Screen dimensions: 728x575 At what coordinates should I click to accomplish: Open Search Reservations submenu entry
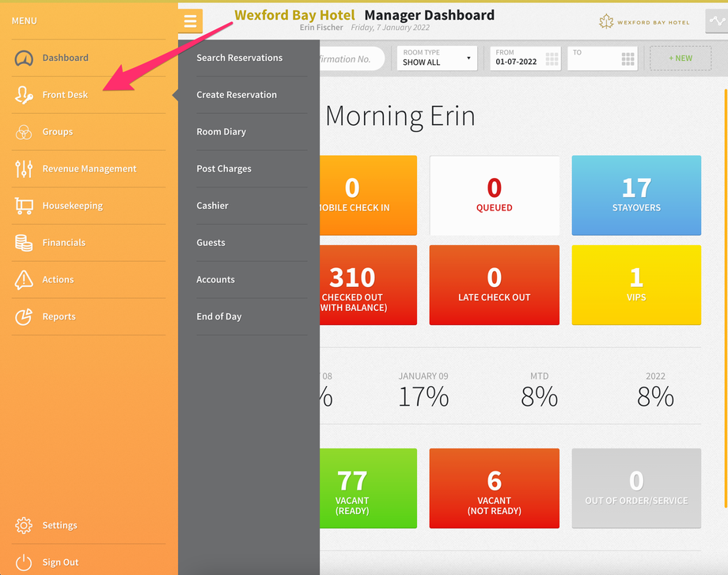click(252, 58)
